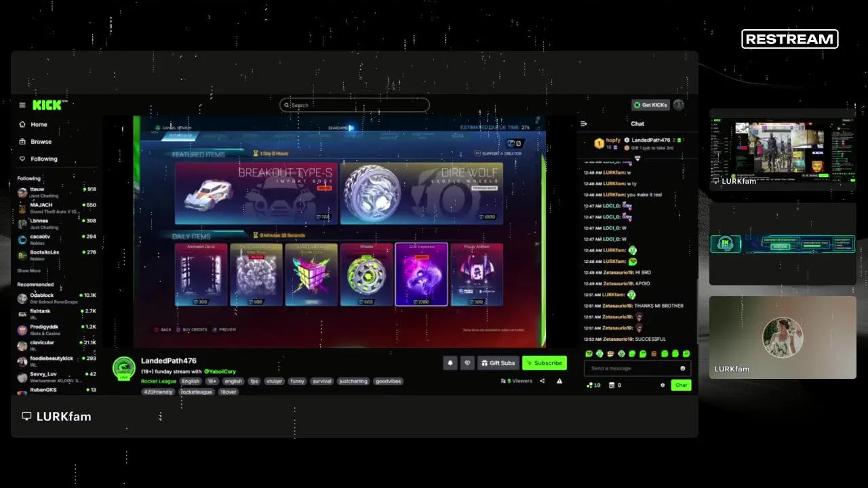Open recommended channel fishtank
The height and width of the screenshot is (488, 868).
57,314
